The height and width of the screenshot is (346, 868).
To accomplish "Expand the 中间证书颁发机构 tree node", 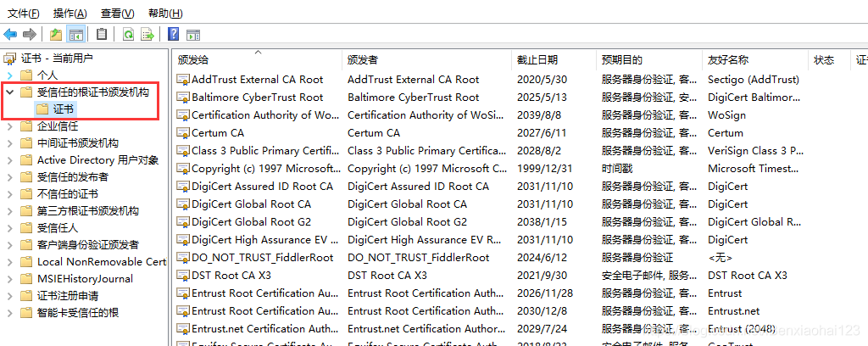I will (9, 142).
